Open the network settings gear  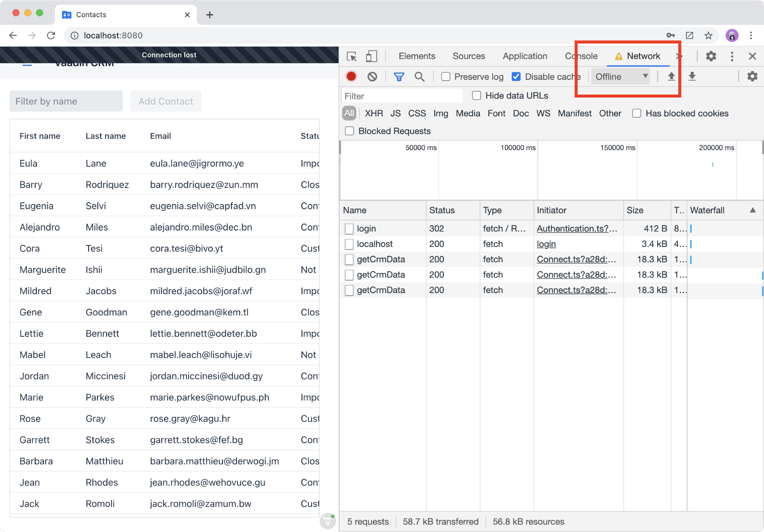click(x=752, y=76)
